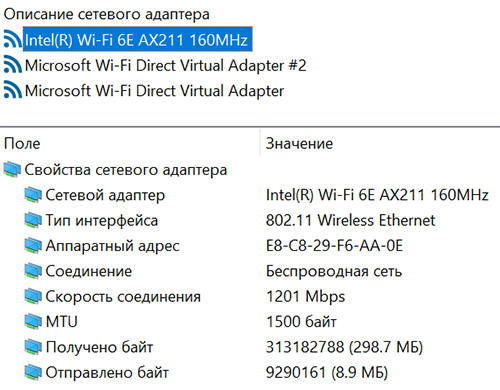This screenshot has width=500, height=390.
Task: Select the Получено байт row
Action: click(250, 347)
